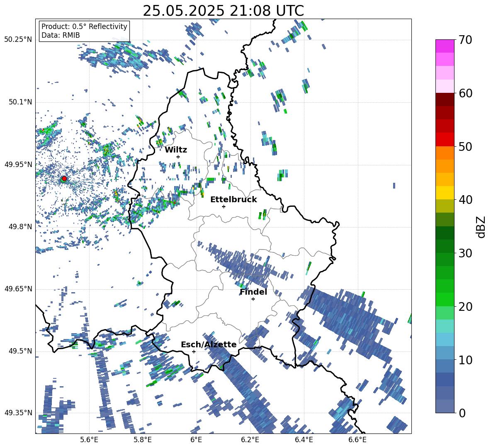Click the 6.6°E longitude label
The image size is (491, 448).
pyautogui.click(x=357, y=440)
